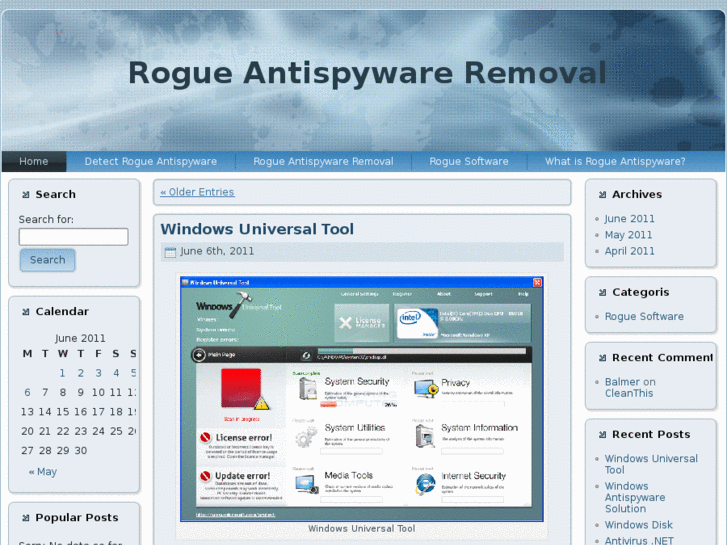Image resolution: width=727 pixels, height=545 pixels.
Task: Select calendar day 2
Action: coord(81,373)
